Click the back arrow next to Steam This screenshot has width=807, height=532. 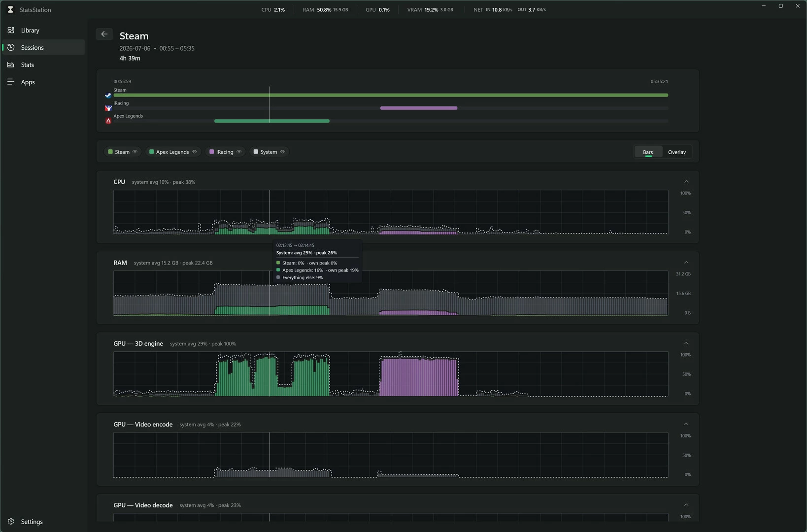click(x=104, y=34)
